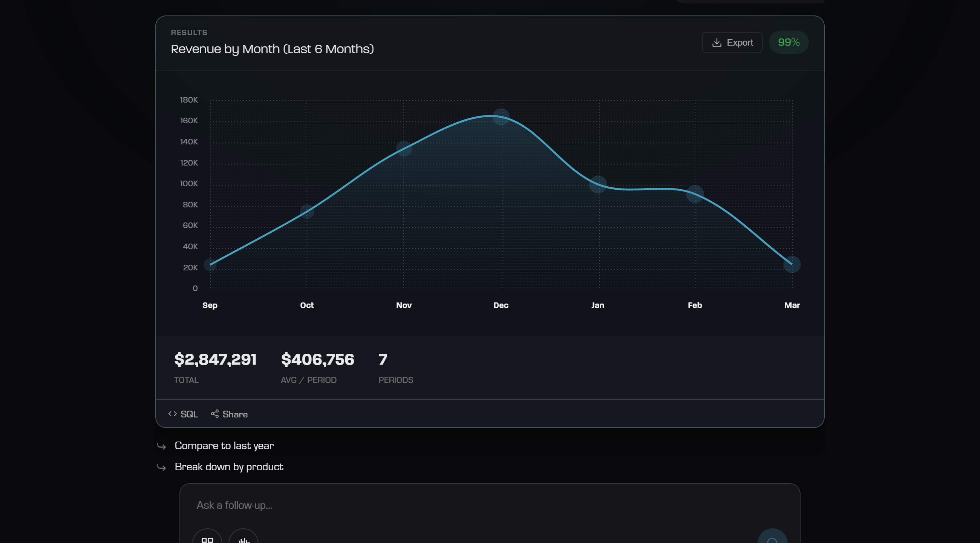Click the Export download button
Image resolution: width=980 pixels, height=543 pixels.
[732, 43]
